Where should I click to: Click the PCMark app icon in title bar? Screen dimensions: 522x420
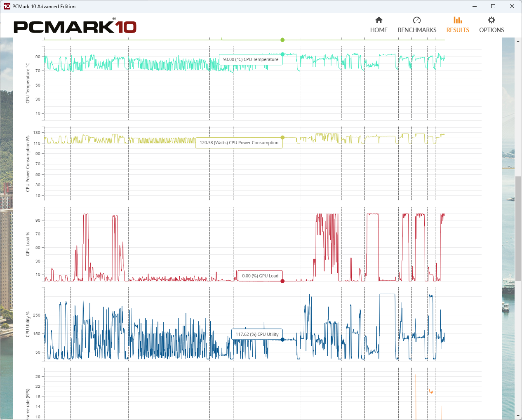click(x=7, y=6)
